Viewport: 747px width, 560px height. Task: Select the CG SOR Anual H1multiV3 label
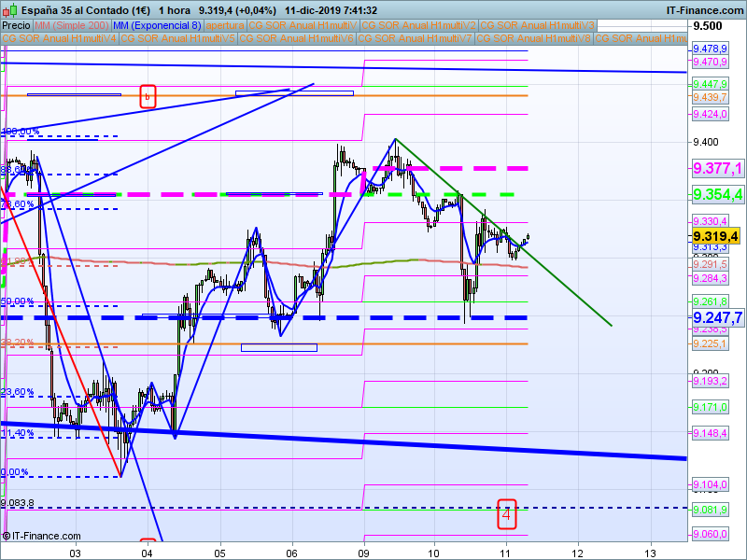538,26
